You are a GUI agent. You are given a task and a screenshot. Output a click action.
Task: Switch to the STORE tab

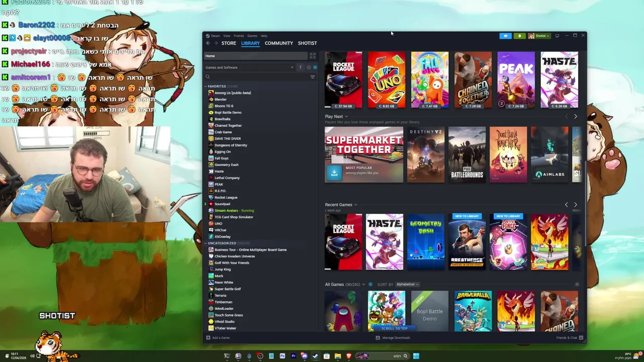coord(229,43)
